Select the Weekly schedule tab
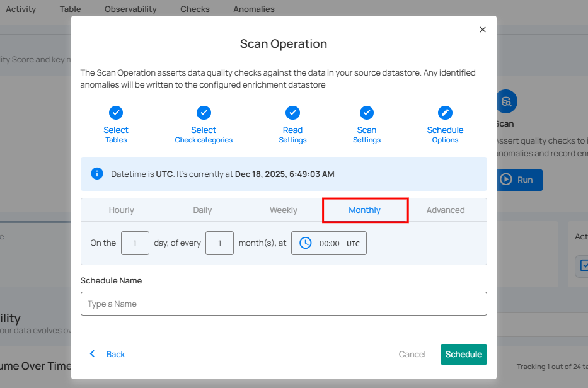 coord(284,210)
